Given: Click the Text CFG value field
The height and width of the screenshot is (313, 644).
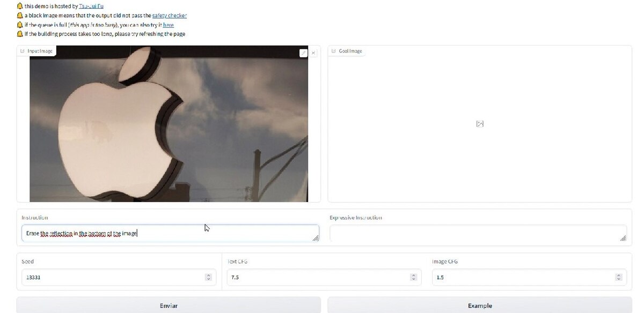Looking at the screenshot, I should [317, 277].
